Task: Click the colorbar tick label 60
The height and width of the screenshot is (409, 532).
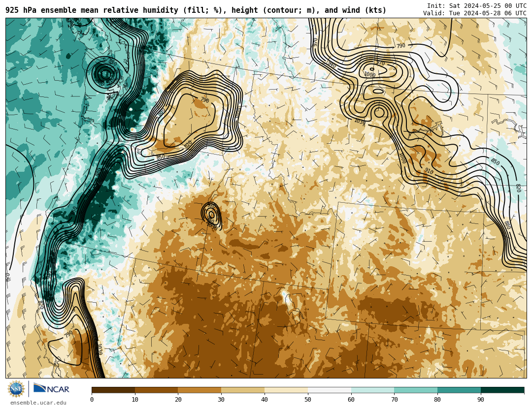Action: click(351, 400)
